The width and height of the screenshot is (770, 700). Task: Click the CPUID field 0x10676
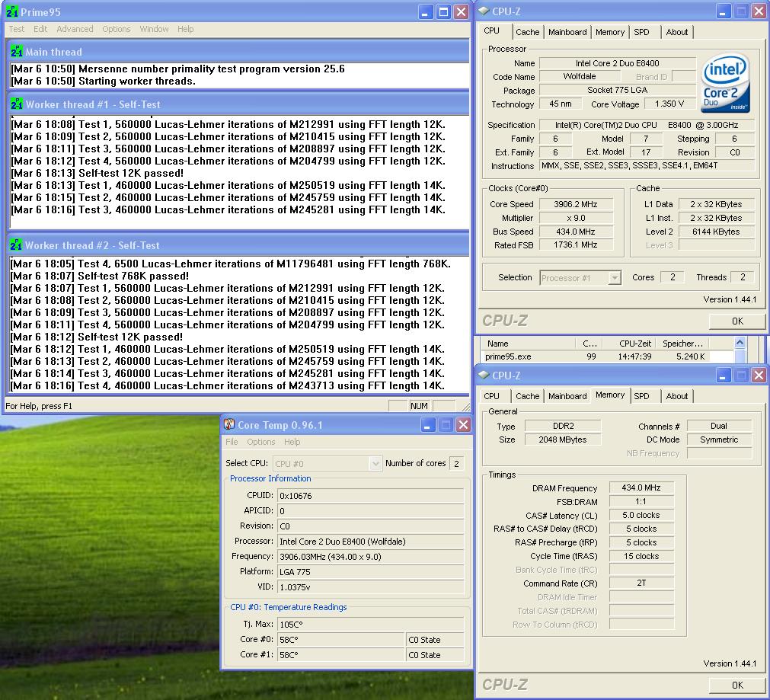[371, 496]
